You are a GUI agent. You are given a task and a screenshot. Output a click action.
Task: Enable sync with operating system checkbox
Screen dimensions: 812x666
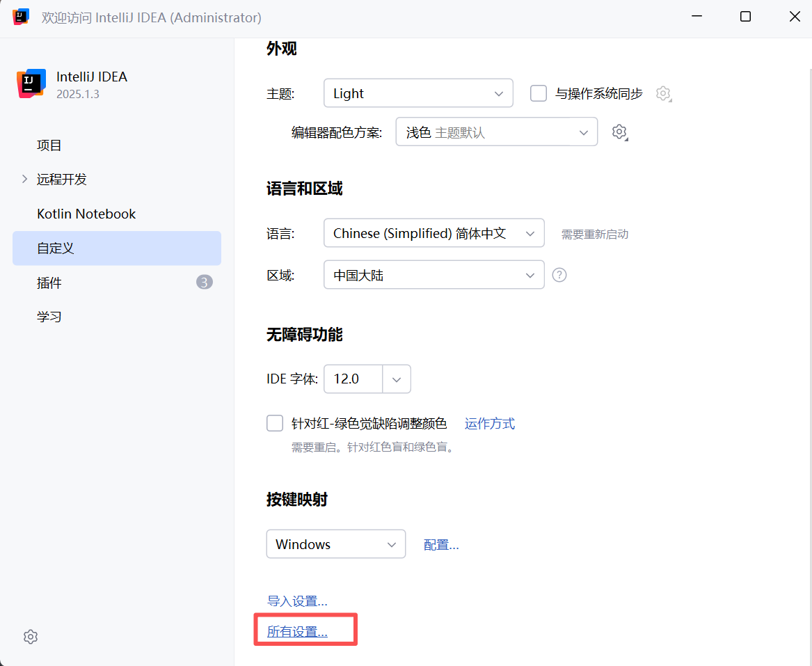[539, 94]
